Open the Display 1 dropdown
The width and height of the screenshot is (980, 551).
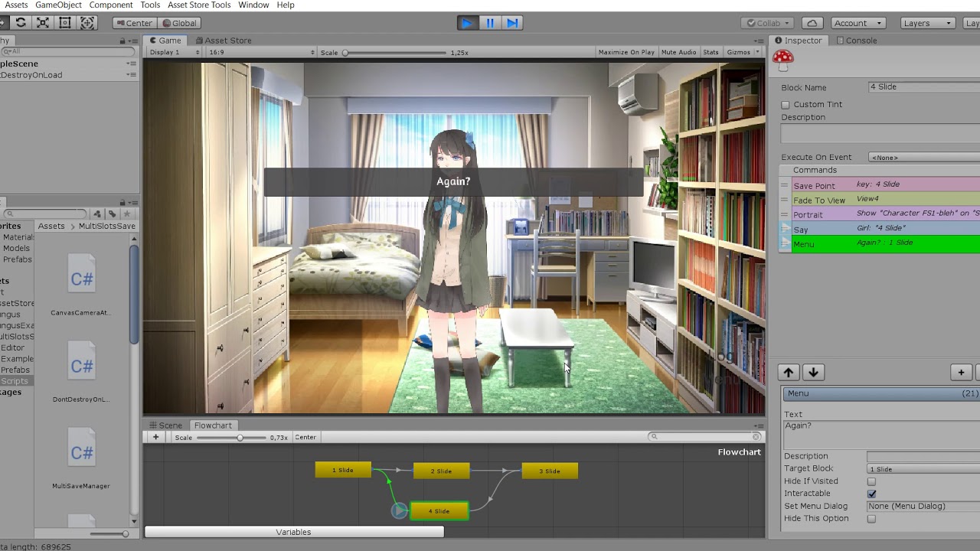tap(175, 52)
